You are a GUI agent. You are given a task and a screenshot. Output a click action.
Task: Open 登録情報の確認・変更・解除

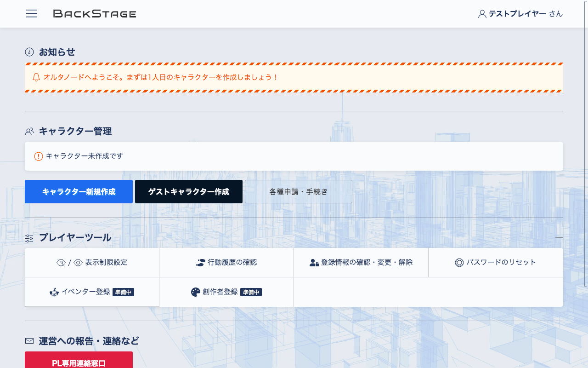click(361, 263)
